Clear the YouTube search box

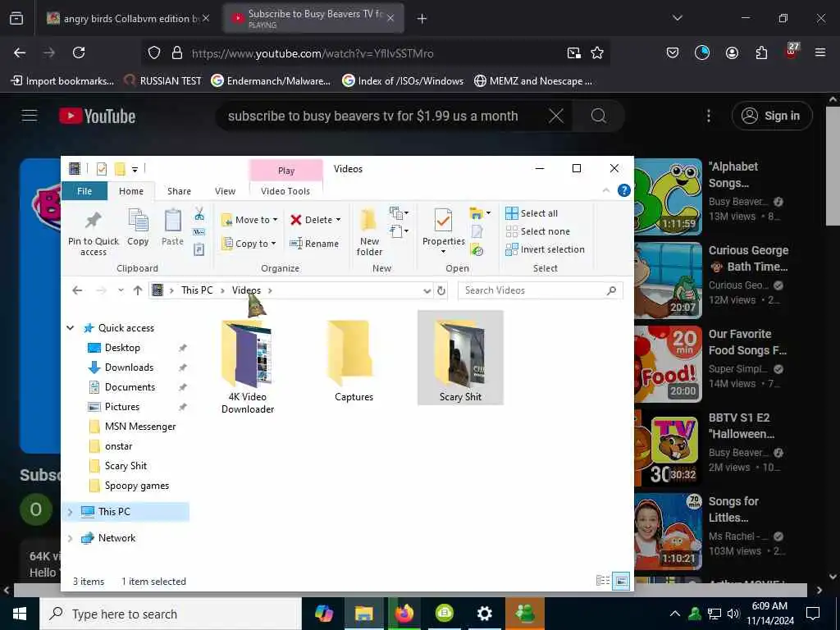(x=556, y=116)
